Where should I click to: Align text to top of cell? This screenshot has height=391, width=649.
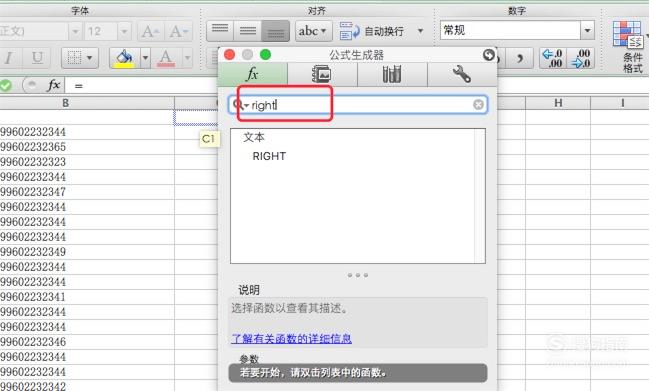click(x=220, y=31)
